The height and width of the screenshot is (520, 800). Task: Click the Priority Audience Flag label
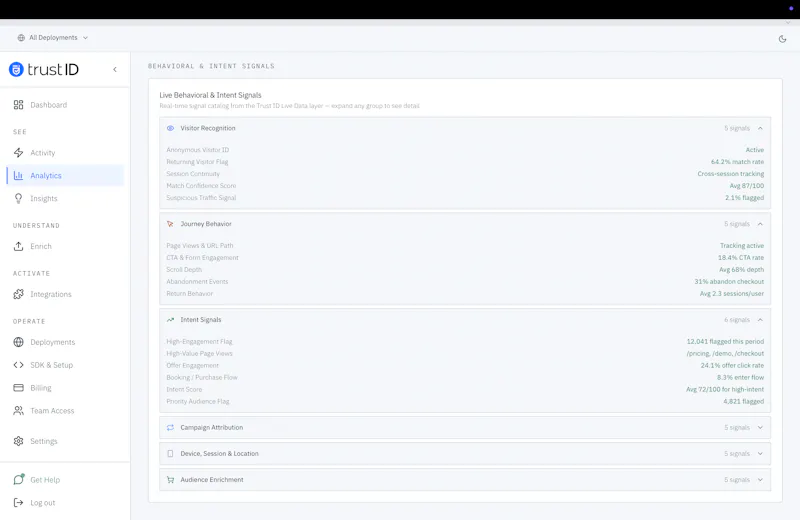(x=197, y=402)
